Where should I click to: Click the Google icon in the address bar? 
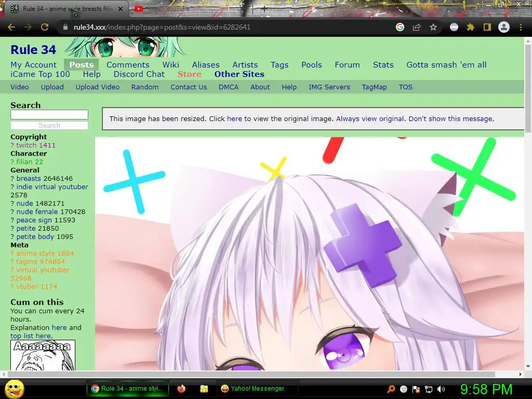click(400, 27)
